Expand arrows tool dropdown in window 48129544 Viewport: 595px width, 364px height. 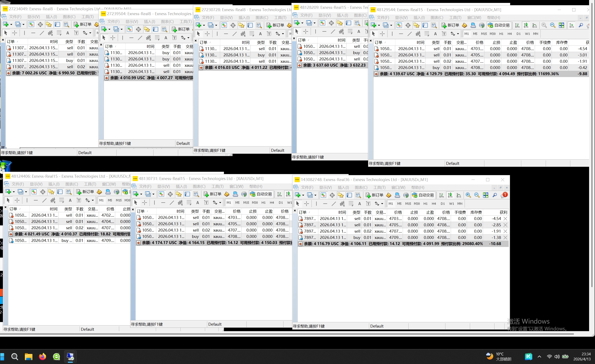coord(458,34)
